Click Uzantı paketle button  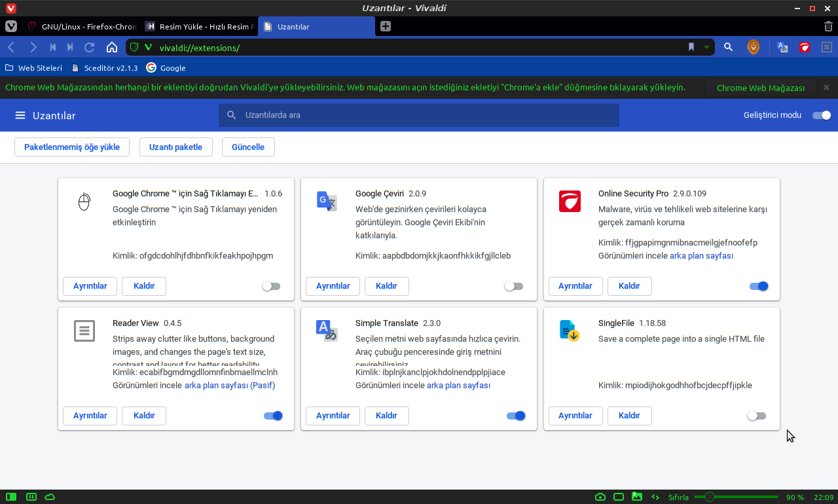(175, 147)
